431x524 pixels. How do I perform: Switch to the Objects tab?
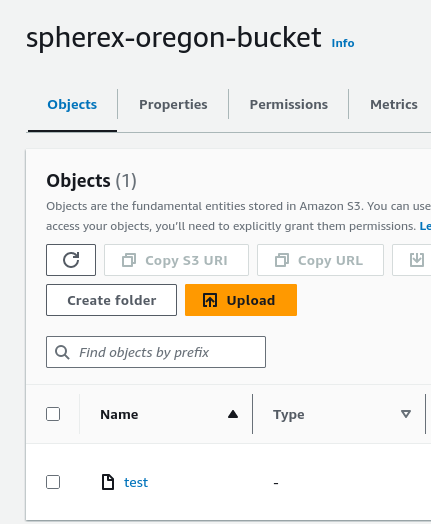click(72, 104)
